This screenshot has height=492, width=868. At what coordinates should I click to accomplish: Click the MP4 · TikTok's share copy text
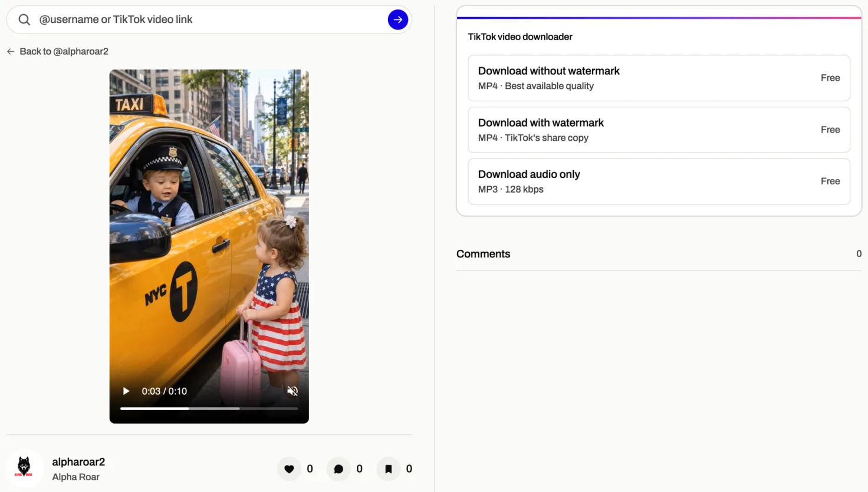(533, 138)
